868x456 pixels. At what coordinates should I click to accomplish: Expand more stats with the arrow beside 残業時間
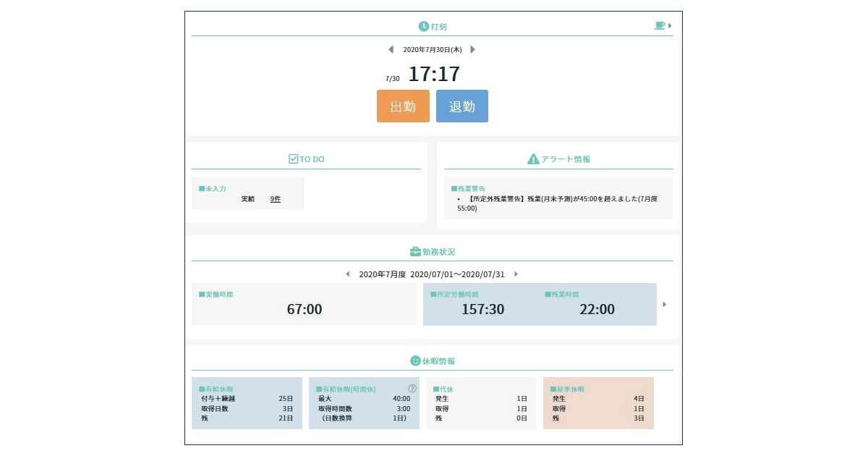pyautogui.click(x=664, y=304)
